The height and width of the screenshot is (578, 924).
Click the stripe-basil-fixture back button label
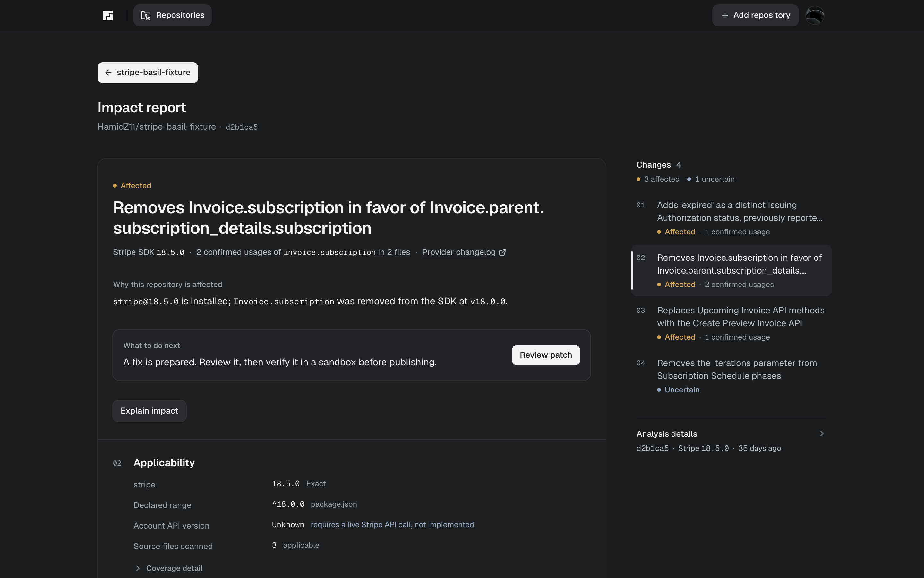pyautogui.click(x=153, y=73)
